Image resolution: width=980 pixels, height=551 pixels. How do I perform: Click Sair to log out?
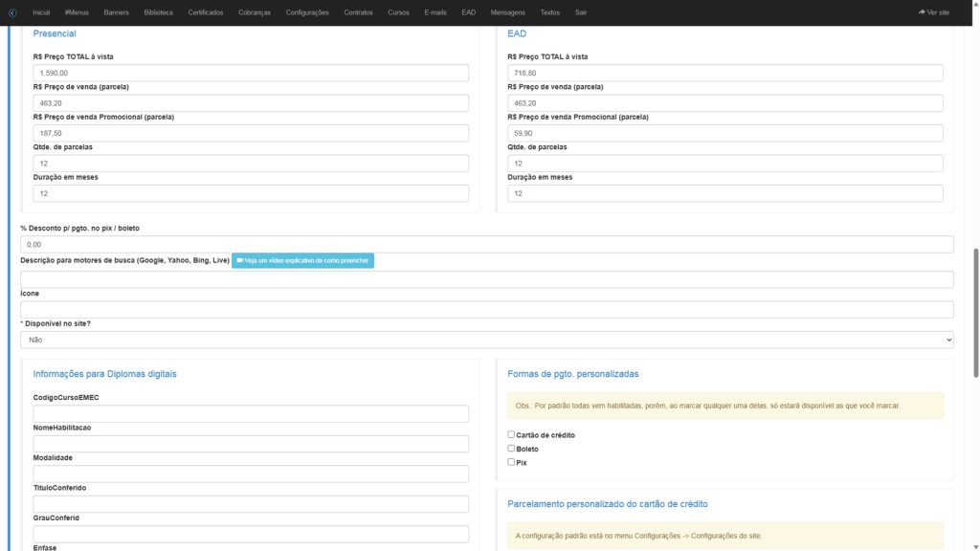581,12
